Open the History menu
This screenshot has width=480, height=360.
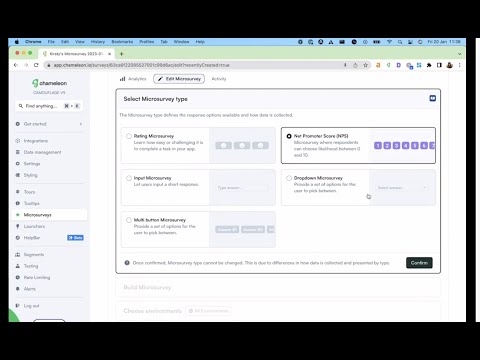coord(98,42)
